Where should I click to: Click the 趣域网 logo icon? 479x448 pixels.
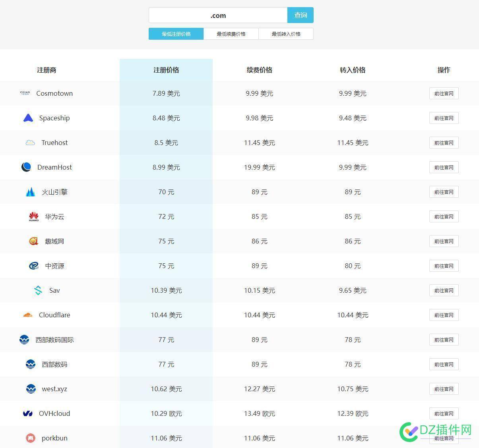click(x=34, y=241)
